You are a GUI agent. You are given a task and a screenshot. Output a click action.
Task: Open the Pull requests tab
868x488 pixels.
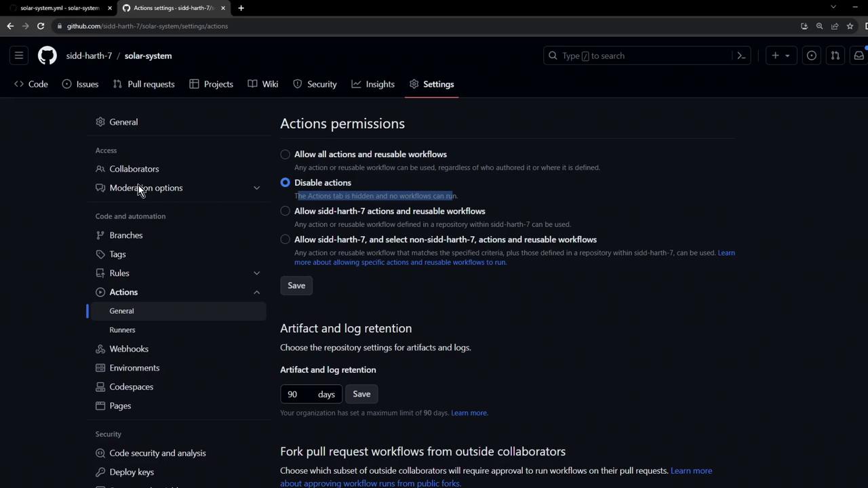click(144, 84)
